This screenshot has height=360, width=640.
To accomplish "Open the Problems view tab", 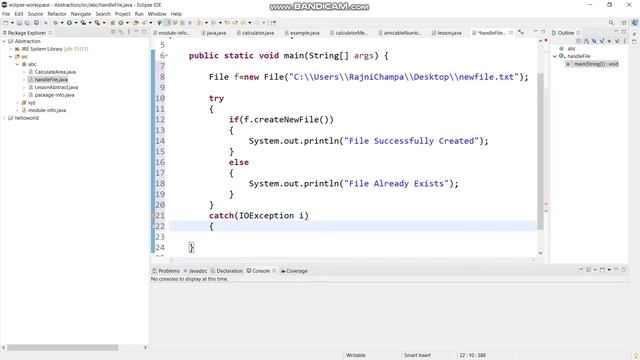I will (166, 271).
